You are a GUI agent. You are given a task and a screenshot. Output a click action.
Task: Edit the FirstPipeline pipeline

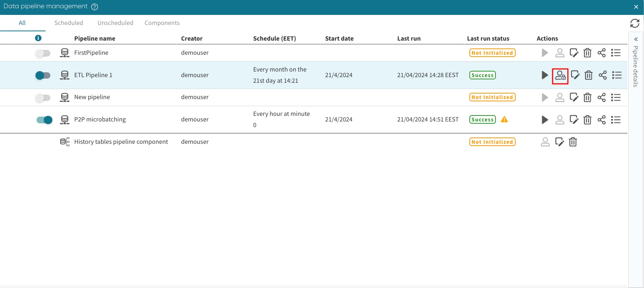point(574,53)
